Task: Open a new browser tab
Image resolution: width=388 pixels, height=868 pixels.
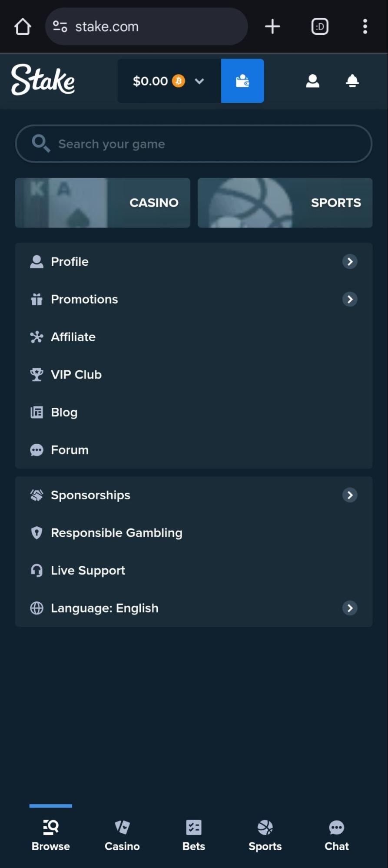Action: pyautogui.click(x=272, y=26)
